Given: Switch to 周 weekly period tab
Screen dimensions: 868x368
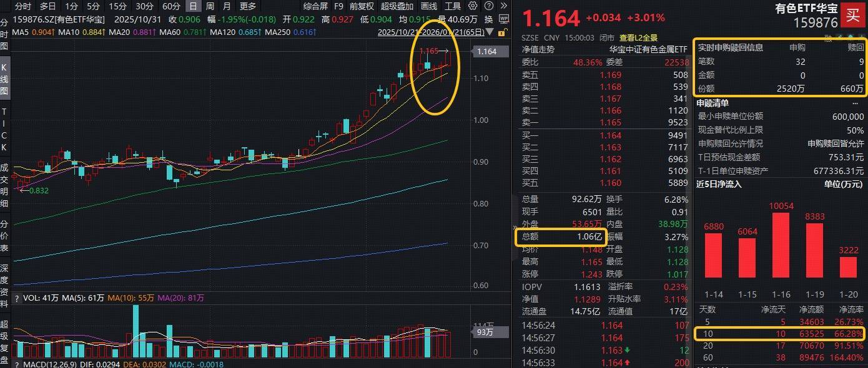Looking at the screenshot, I should 210,6.
